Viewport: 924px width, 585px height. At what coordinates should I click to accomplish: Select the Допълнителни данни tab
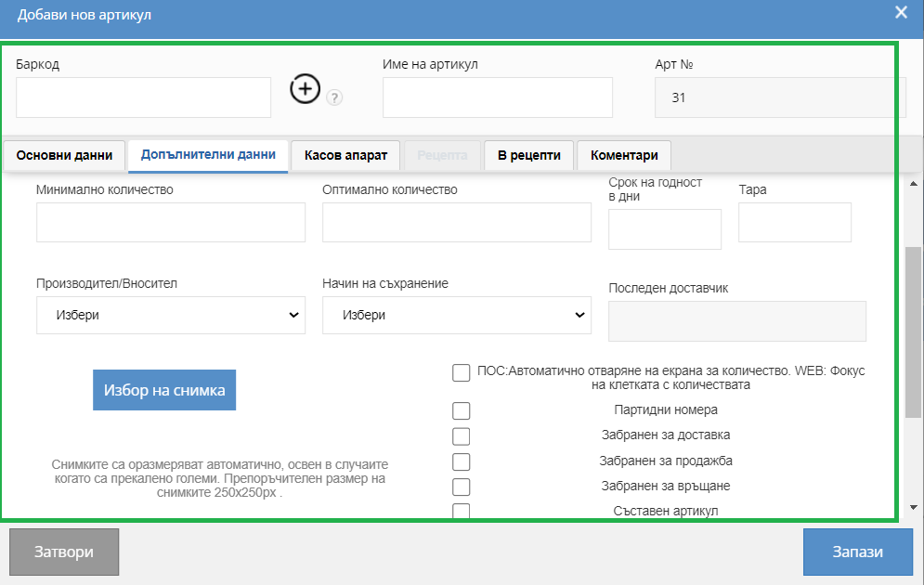coord(208,155)
